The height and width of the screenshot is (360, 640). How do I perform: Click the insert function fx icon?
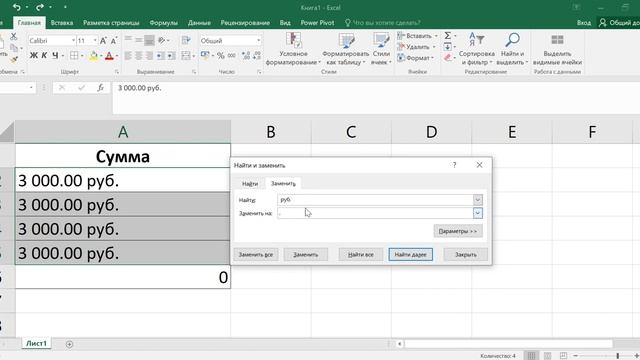pos(100,88)
